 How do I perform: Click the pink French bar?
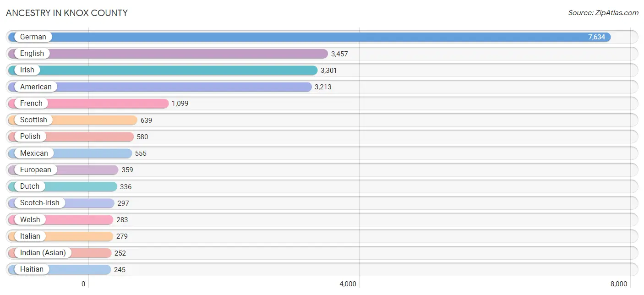(88, 104)
